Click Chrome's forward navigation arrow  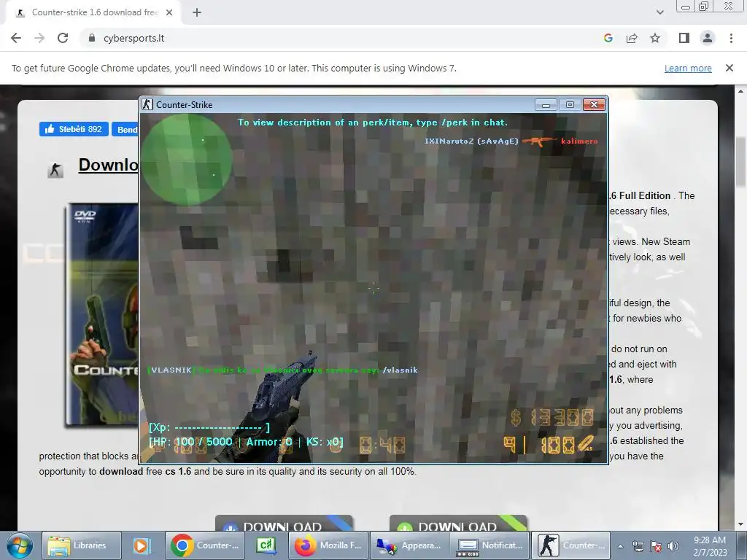pos(39,38)
